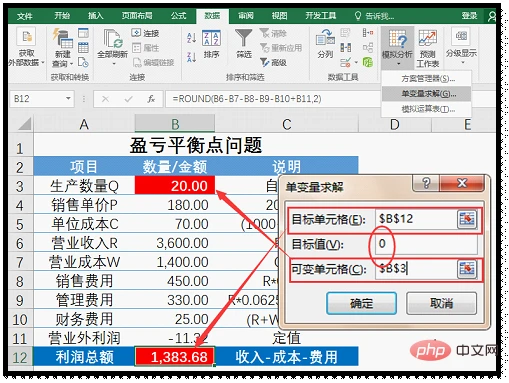Click range selector icon for 目标单元格
Image resolution: width=509 pixels, height=383 pixels.
[x=467, y=219]
